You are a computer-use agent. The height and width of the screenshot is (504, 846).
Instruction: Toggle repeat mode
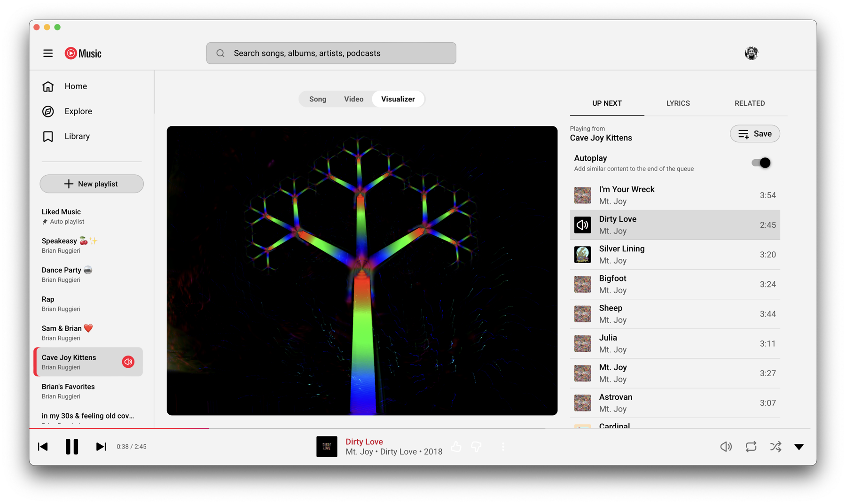coord(751,447)
